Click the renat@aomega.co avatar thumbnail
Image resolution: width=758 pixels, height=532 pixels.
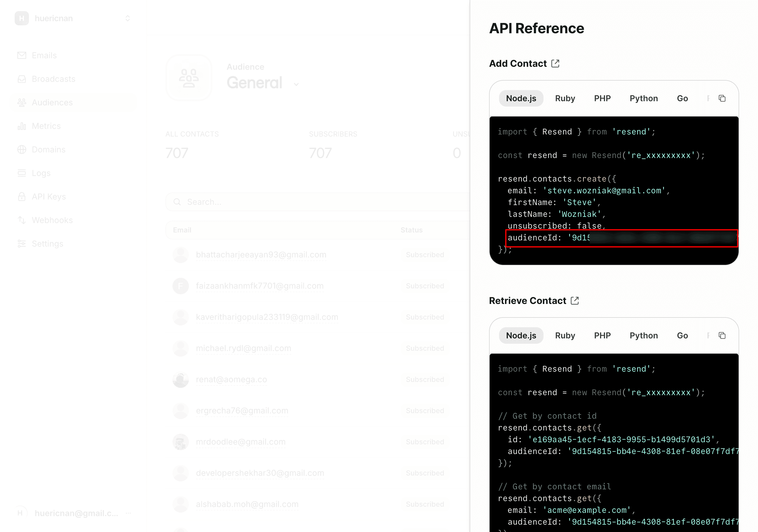pyautogui.click(x=181, y=380)
